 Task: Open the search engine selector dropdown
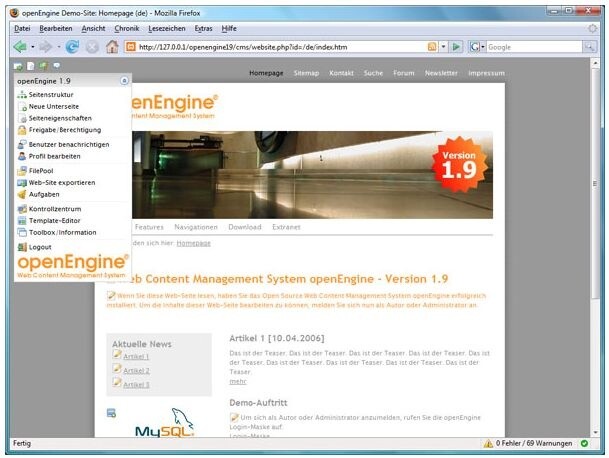(x=483, y=47)
